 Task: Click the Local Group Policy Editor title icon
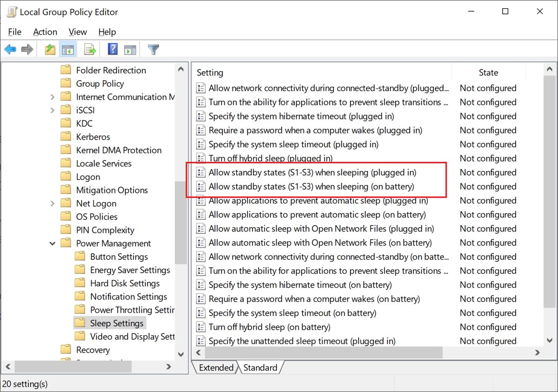click(x=12, y=12)
